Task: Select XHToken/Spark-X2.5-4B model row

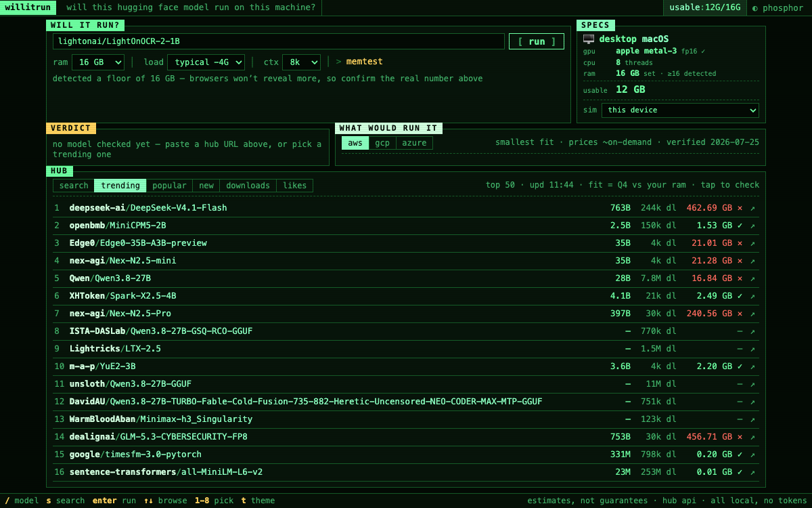Action: [406, 296]
